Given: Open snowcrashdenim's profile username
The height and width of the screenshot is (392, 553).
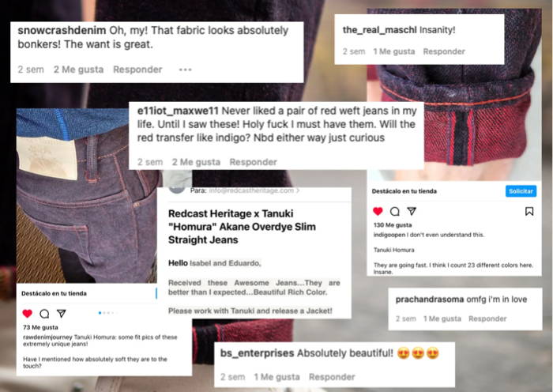Looking at the screenshot, I should (62, 30).
